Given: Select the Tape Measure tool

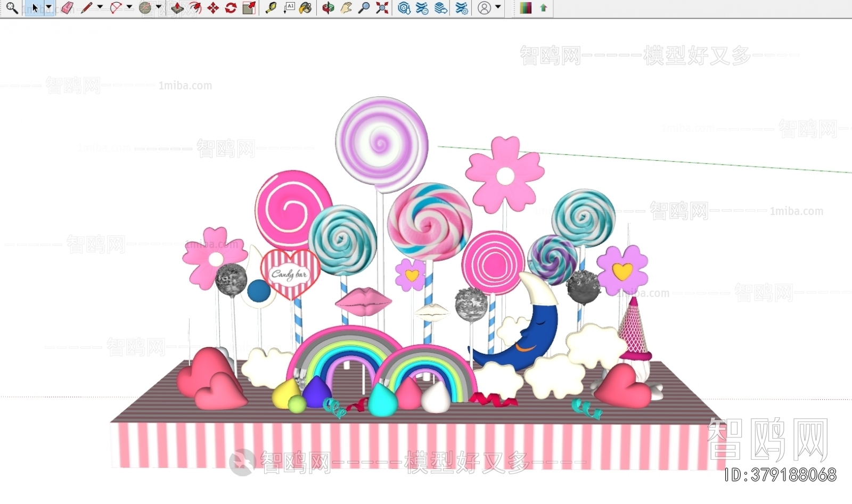Looking at the screenshot, I should (x=271, y=8).
